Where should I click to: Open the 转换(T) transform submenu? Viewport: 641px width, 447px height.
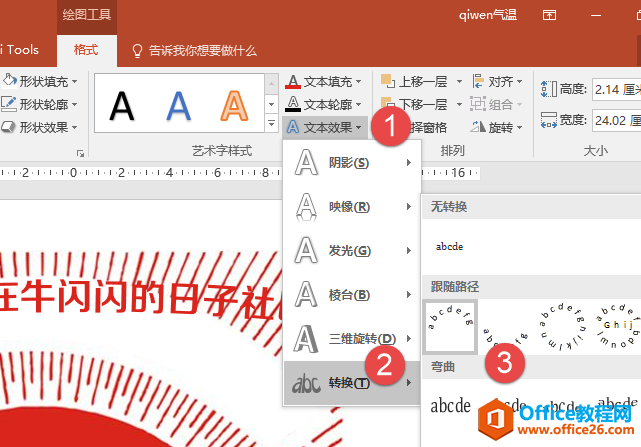coord(352,383)
